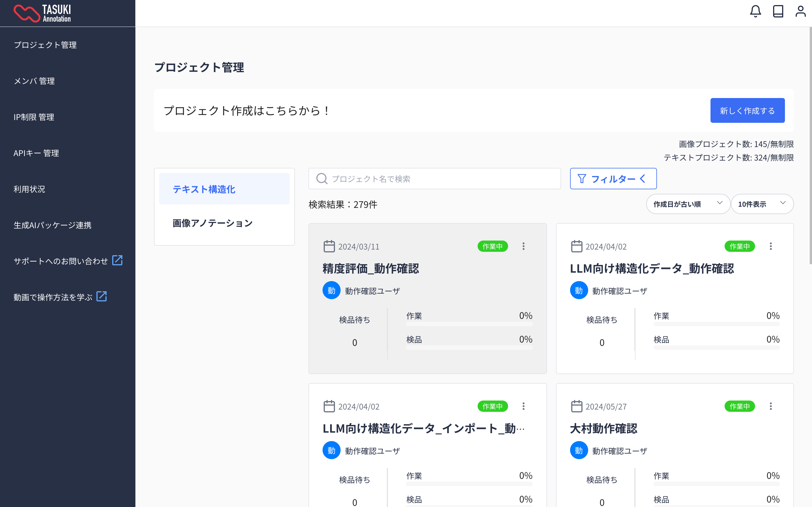The image size is (812, 507).
Task: Click the TASUKI Annotation logo
Action: pyautogui.click(x=42, y=14)
